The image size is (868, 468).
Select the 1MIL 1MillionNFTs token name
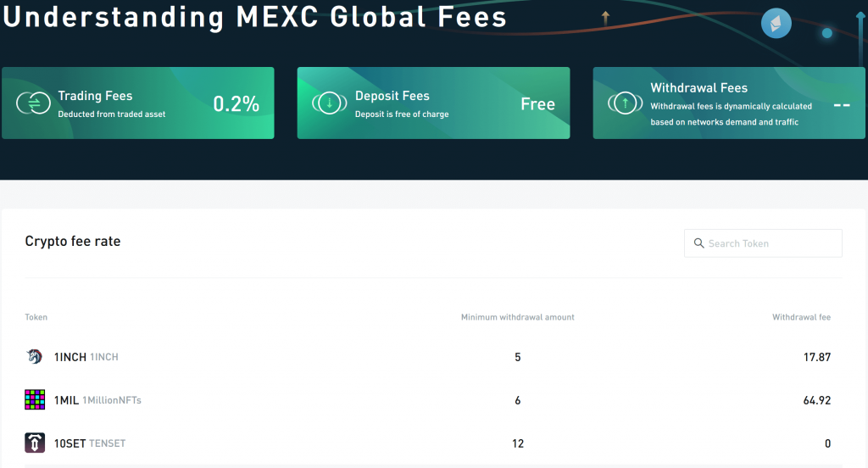97,400
